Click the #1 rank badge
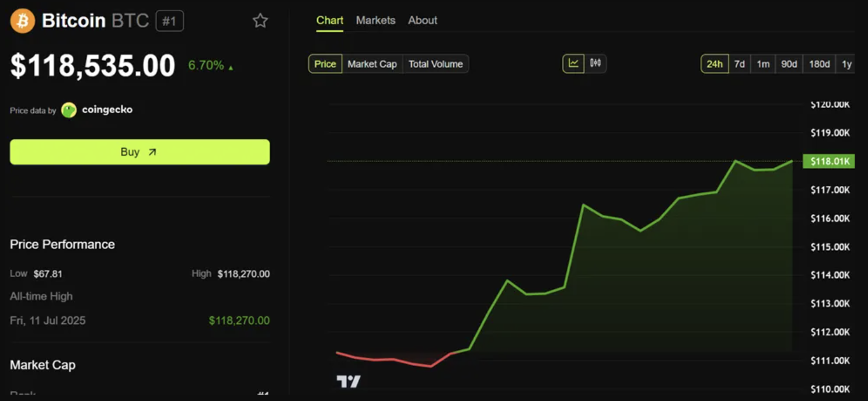The width and height of the screenshot is (868, 401). point(170,20)
